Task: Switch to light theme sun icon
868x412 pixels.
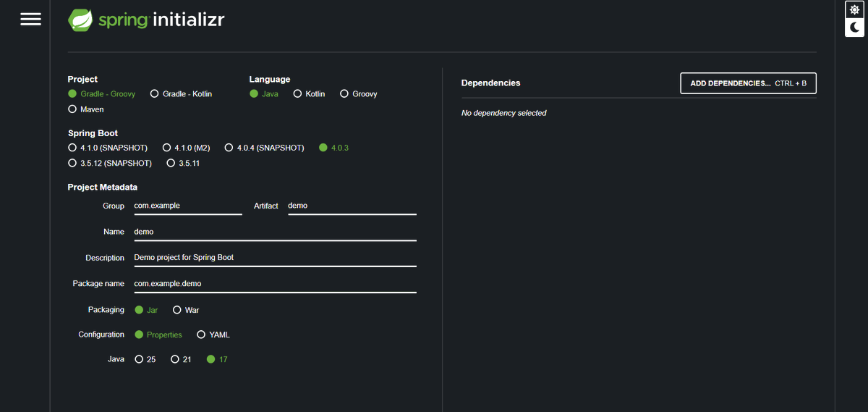Action: [x=855, y=9]
